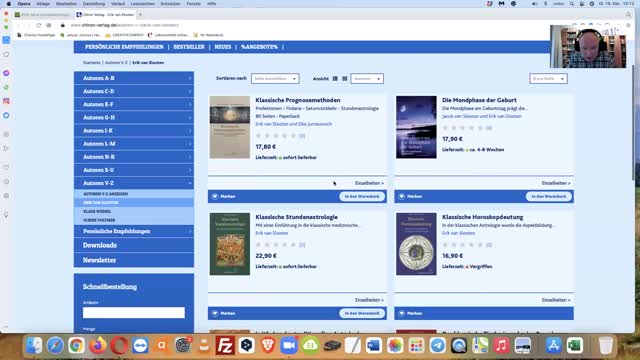The image size is (640, 360).
Task: Open the Trash in the dock
Action: pos(606,345)
